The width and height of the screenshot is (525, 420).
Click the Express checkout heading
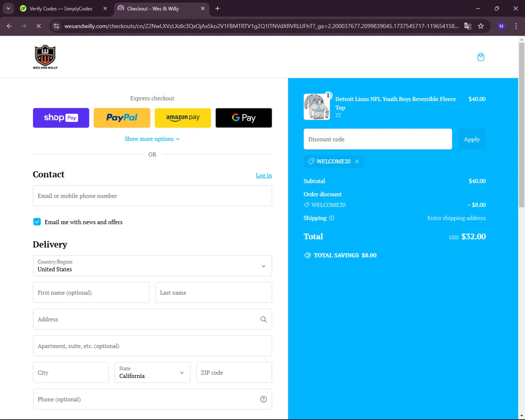coord(152,98)
